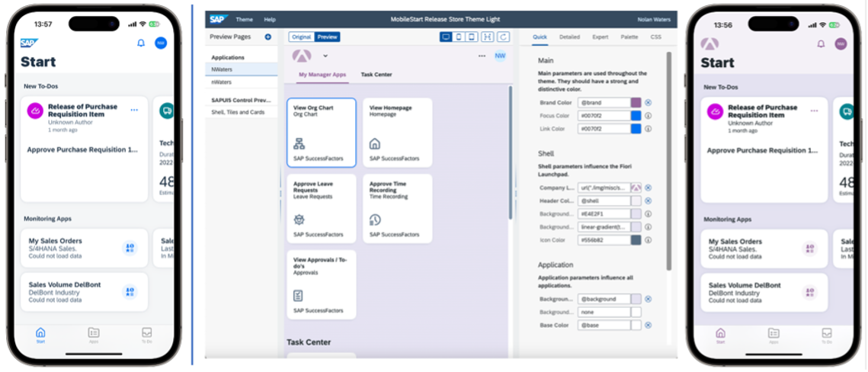Screen dimensions: 868x372
Task: Click the purple company logo in preview
Action: pos(302,56)
